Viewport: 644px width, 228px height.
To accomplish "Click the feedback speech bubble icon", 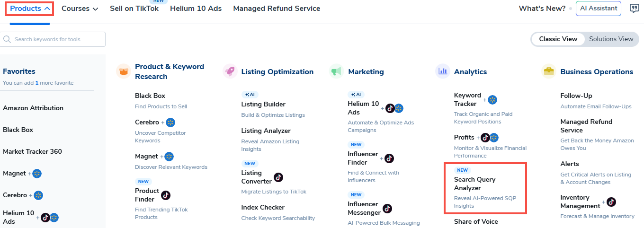I will 634,9.
